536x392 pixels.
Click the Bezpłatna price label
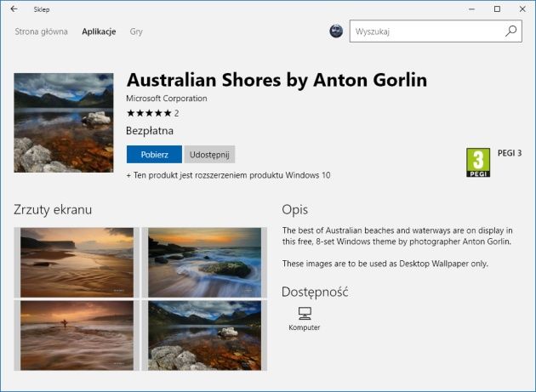click(x=150, y=131)
